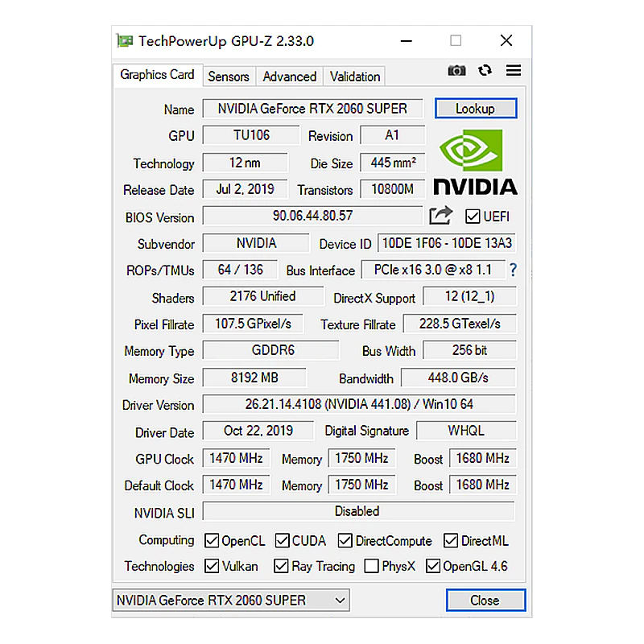The height and width of the screenshot is (644, 644).
Task: Click the Default Clock row Memory 1750 MHz field
Action: (361, 485)
